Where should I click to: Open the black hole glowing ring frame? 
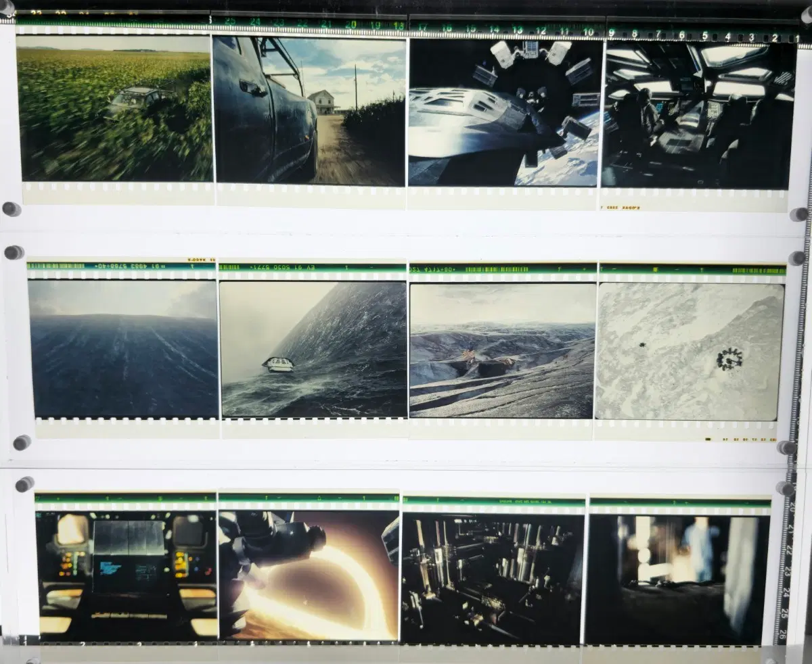[309, 575]
